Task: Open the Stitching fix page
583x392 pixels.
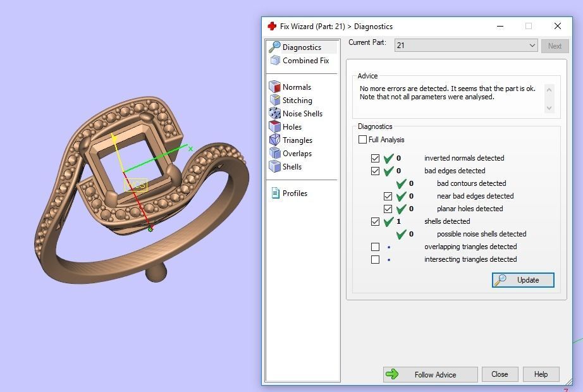Action: click(297, 101)
